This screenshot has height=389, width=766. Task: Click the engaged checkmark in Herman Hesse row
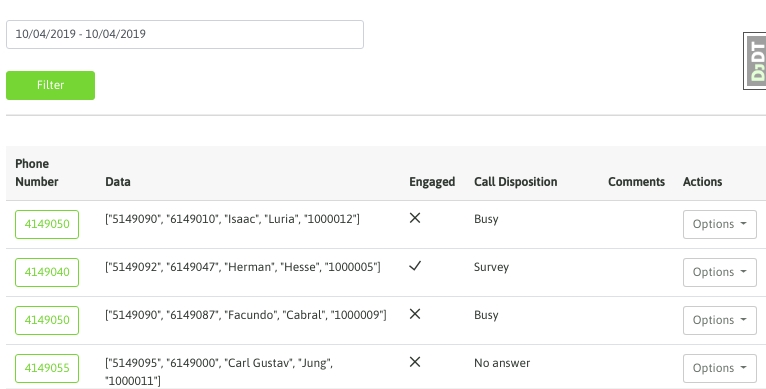click(415, 266)
